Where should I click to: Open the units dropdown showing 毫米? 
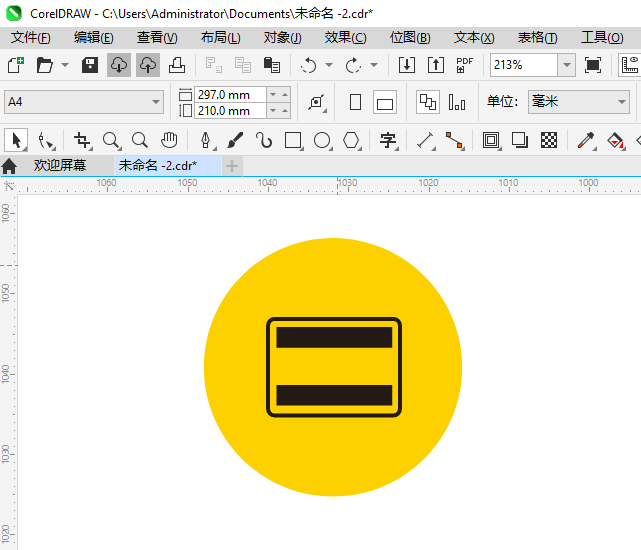(579, 102)
